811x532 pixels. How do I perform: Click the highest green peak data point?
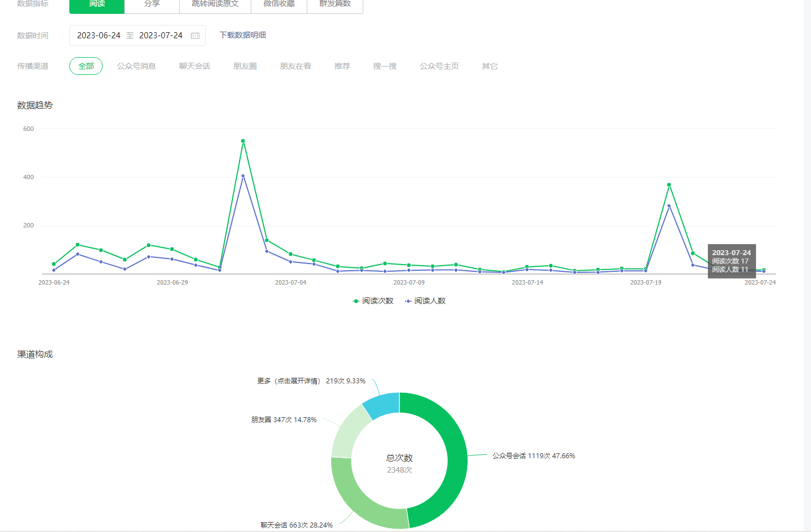click(243, 141)
